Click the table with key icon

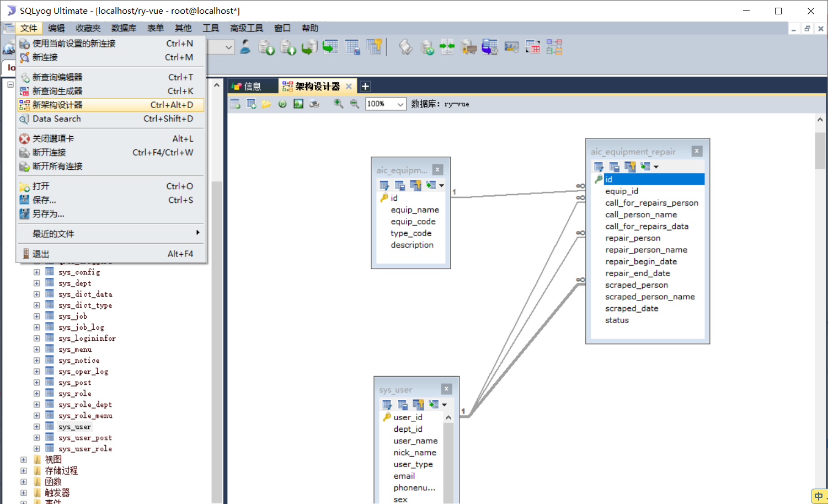click(374, 47)
